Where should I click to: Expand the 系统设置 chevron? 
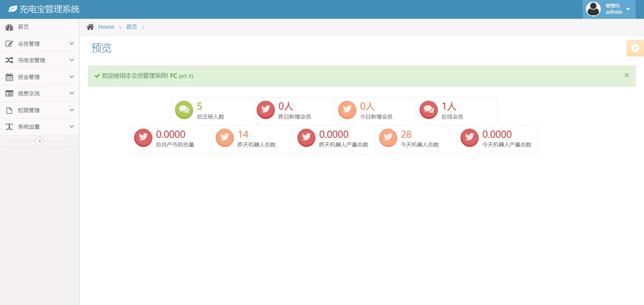pyautogui.click(x=71, y=126)
